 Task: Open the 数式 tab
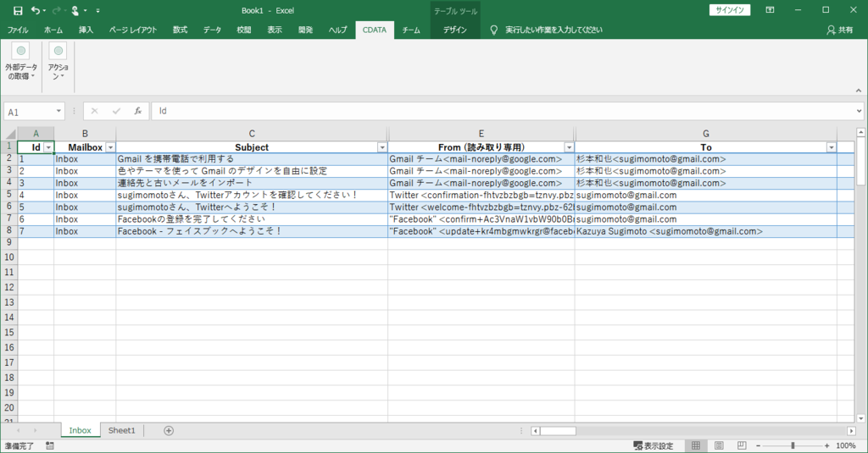180,30
